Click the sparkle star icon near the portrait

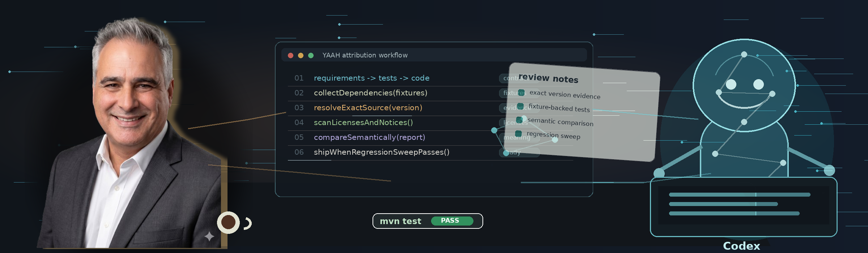[x=209, y=236]
